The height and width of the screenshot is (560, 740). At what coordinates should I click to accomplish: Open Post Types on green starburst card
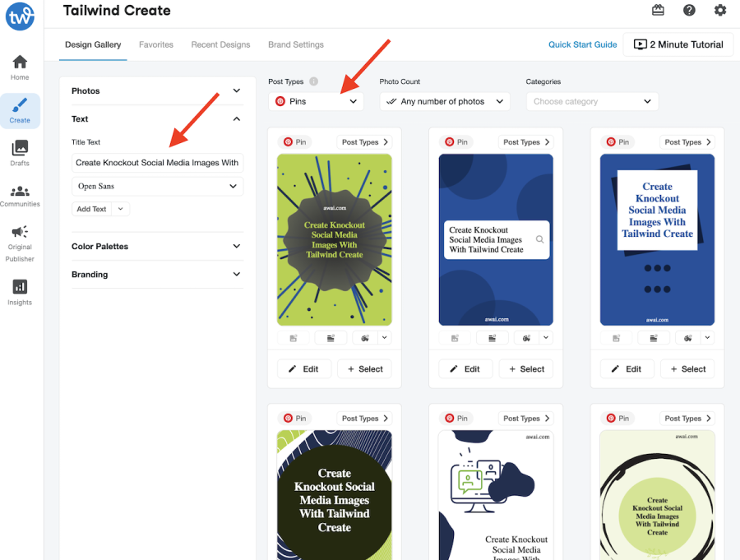364,141
